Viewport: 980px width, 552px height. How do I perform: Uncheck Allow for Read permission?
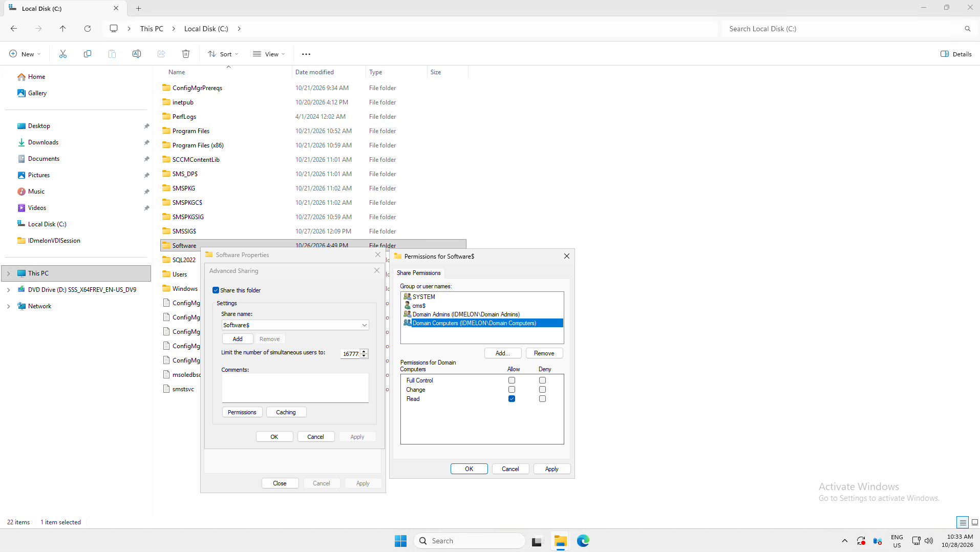512,399
